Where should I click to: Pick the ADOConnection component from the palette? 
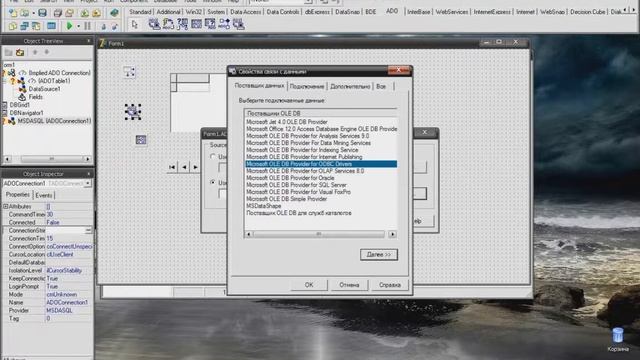pos(154,24)
